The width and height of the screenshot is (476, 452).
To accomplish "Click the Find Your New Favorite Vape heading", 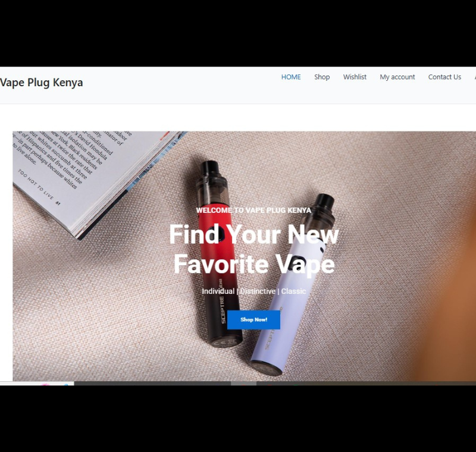I will pyautogui.click(x=254, y=249).
